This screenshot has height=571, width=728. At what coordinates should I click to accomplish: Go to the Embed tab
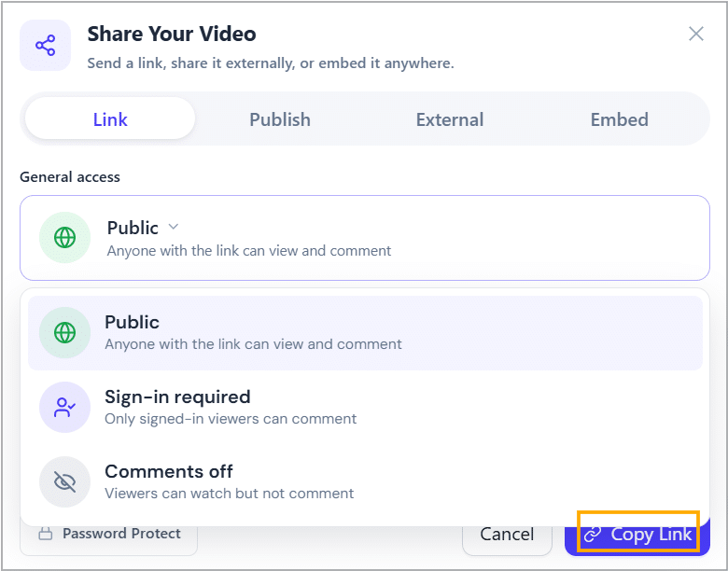click(x=620, y=119)
